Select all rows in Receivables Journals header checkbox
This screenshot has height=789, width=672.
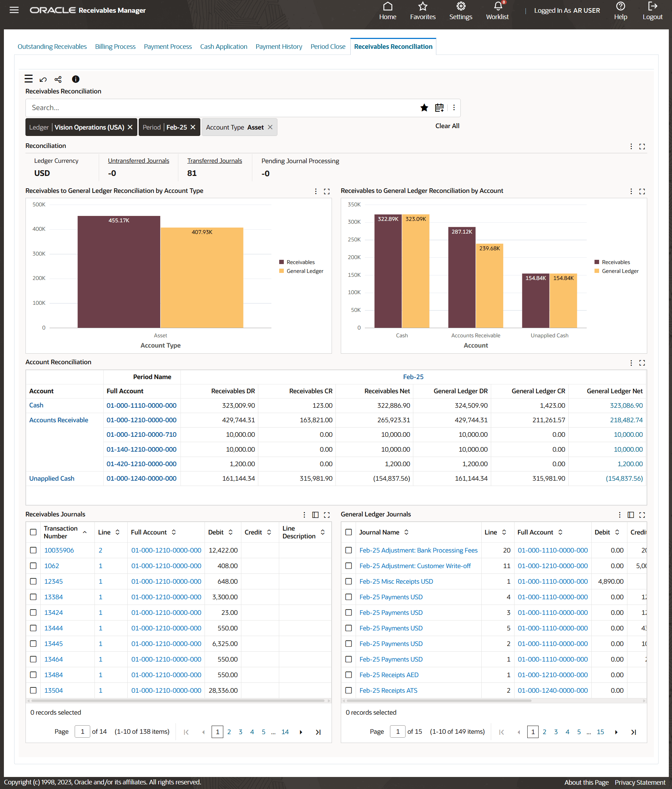[33, 532]
